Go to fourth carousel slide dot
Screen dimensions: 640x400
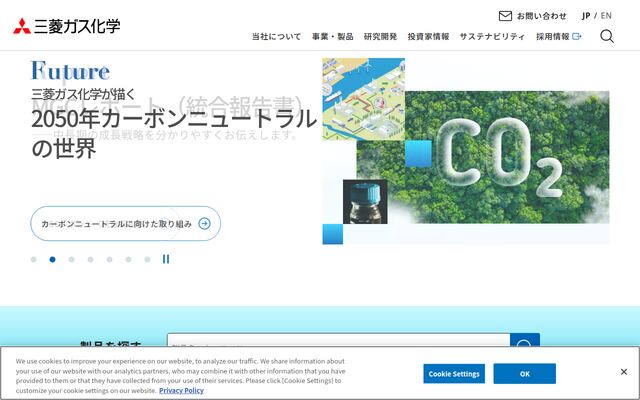click(91, 260)
